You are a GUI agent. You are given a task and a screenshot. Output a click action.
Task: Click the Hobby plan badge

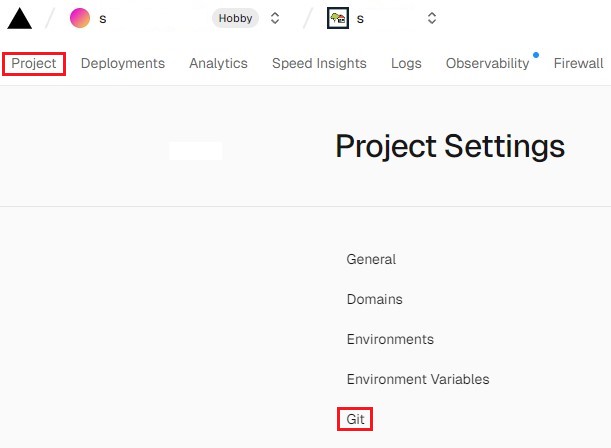pos(235,18)
